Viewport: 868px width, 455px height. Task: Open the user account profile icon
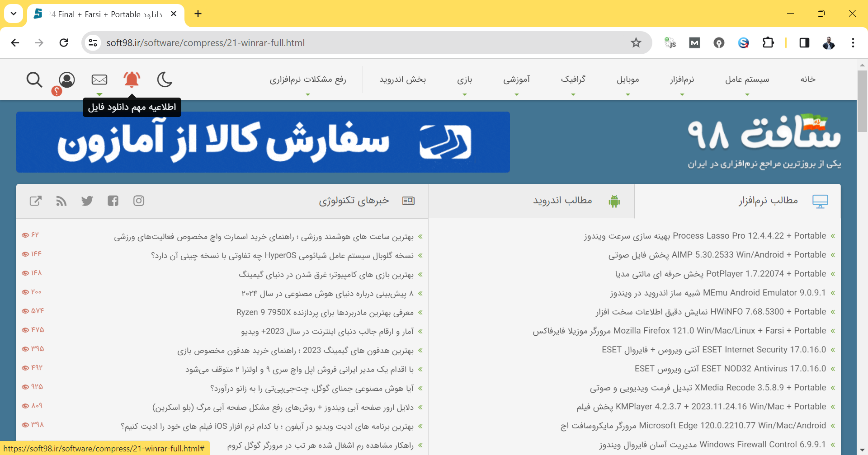point(67,80)
